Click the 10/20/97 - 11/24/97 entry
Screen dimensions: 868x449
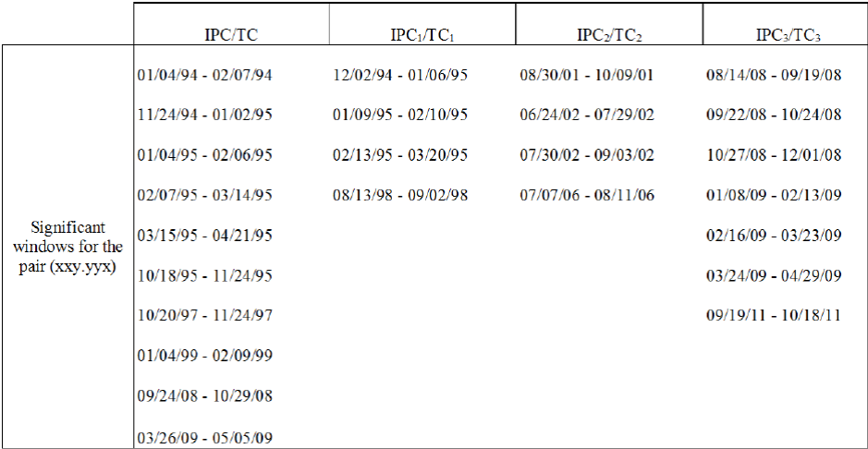[x=203, y=315]
